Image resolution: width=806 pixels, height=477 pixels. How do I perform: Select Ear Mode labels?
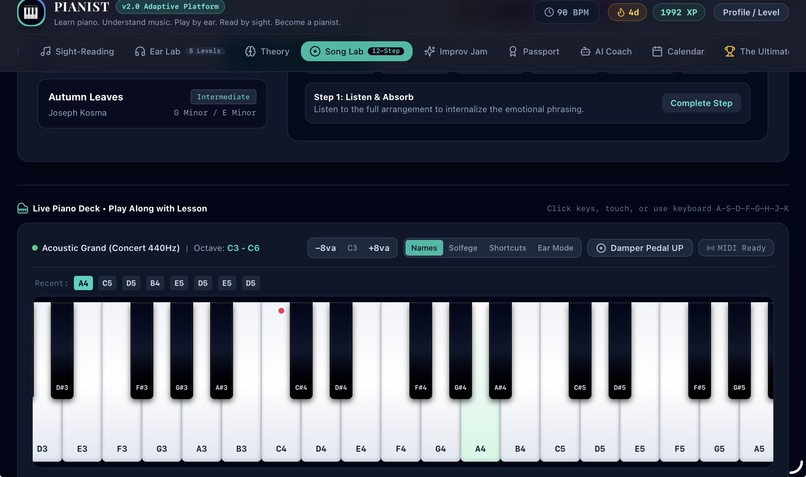(x=555, y=248)
